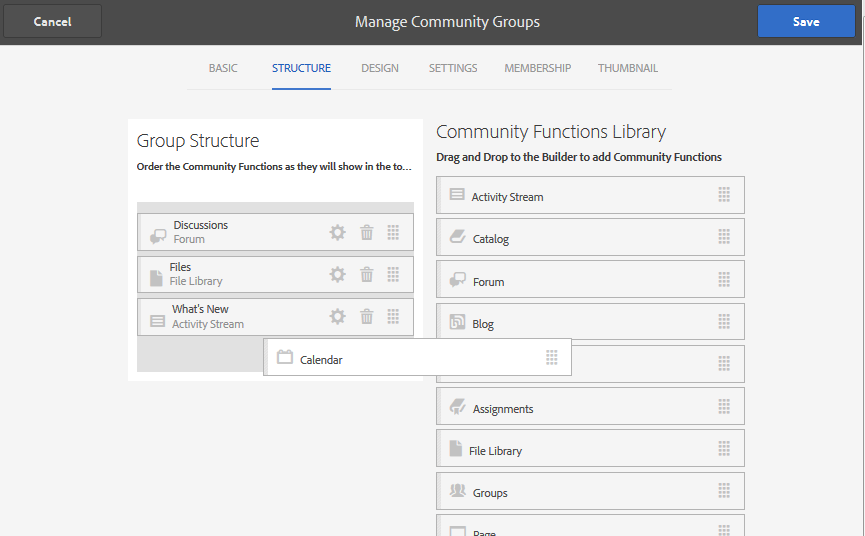
Task: Open gear settings for Files library
Action: click(338, 275)
